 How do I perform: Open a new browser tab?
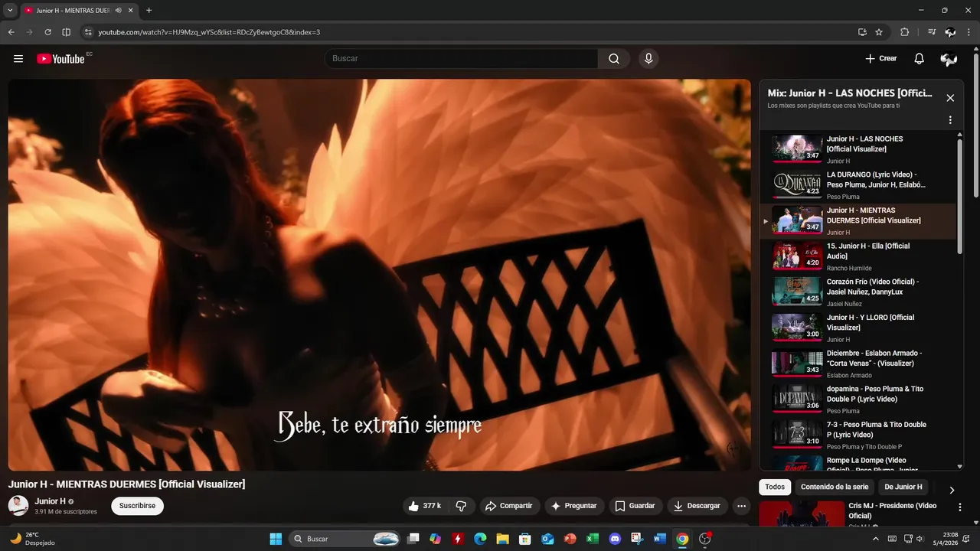pos(149,11)
